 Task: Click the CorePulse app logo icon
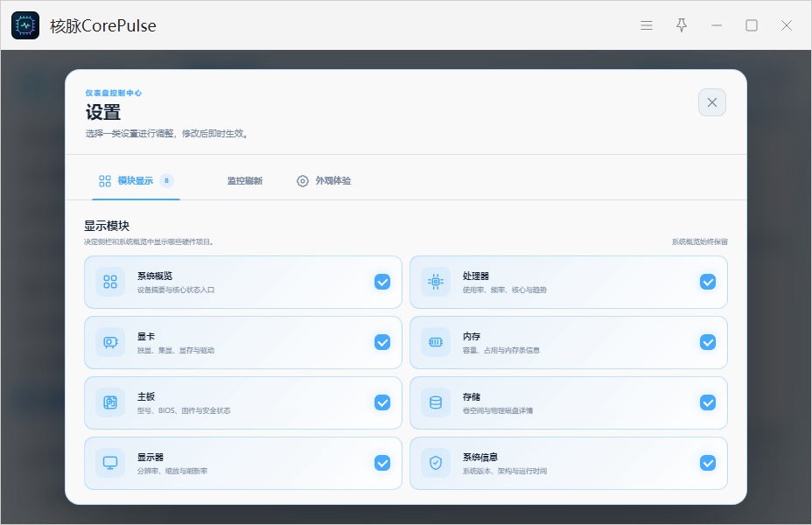click(25, 25)
